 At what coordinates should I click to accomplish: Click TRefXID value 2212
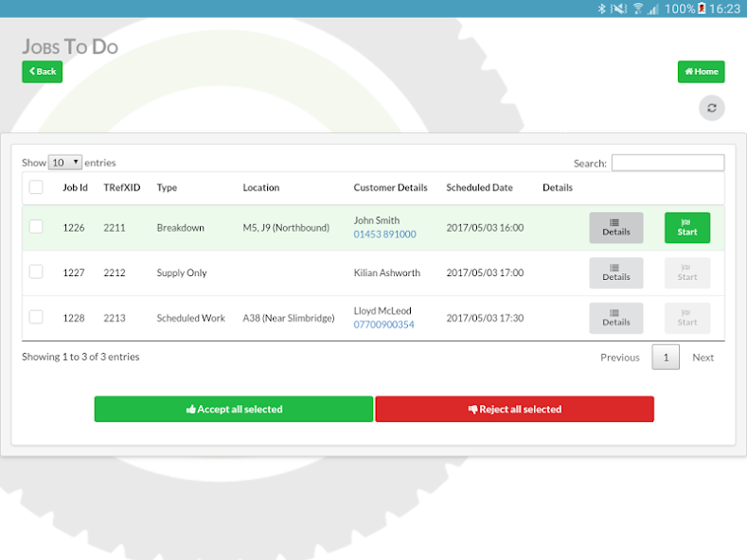point(115,272)
